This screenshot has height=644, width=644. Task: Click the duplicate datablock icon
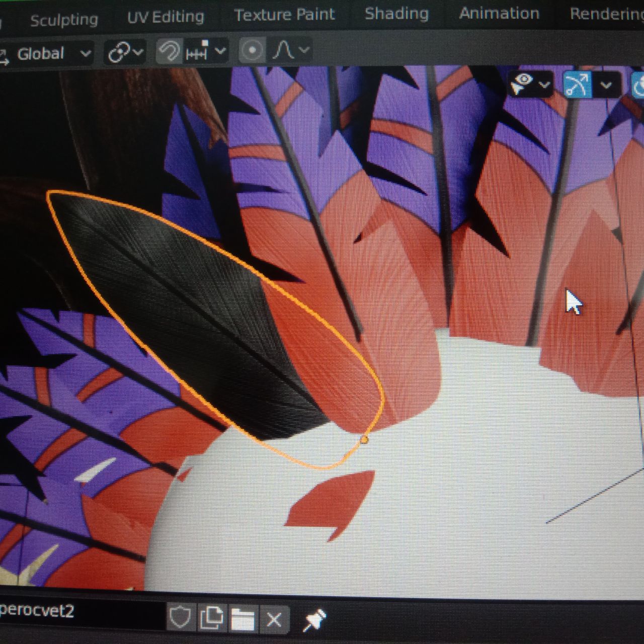pos(212,618)
